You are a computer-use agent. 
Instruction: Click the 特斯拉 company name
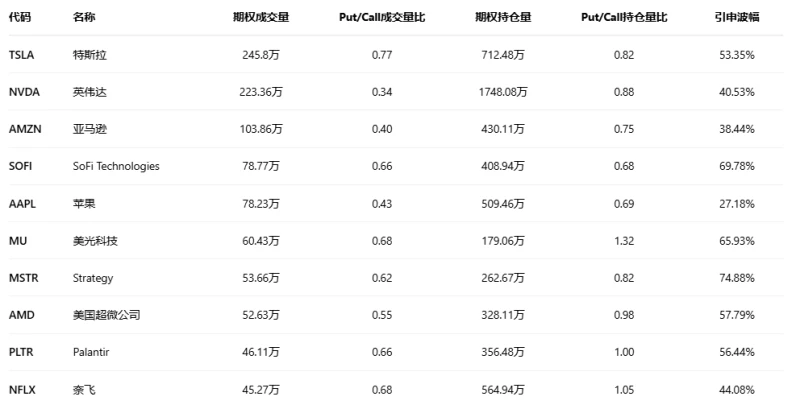(x=89, y=54)
